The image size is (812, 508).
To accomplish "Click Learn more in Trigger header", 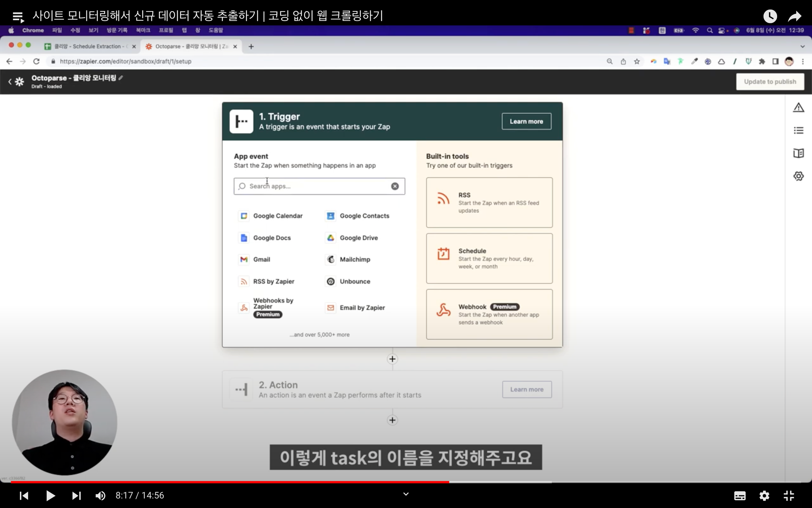I will 527,121.
